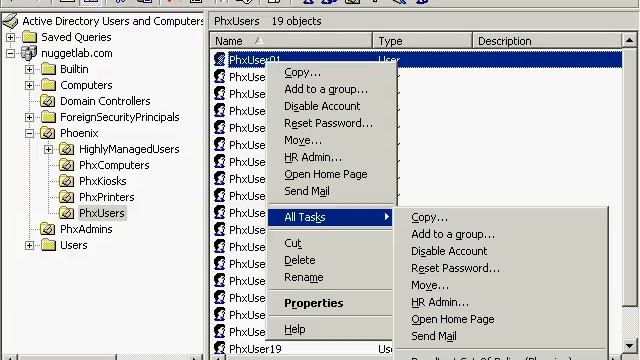Viewport: 640px width, 360px height.
Task: Click the PhxUser19 user icon
Action: (220, 348)
